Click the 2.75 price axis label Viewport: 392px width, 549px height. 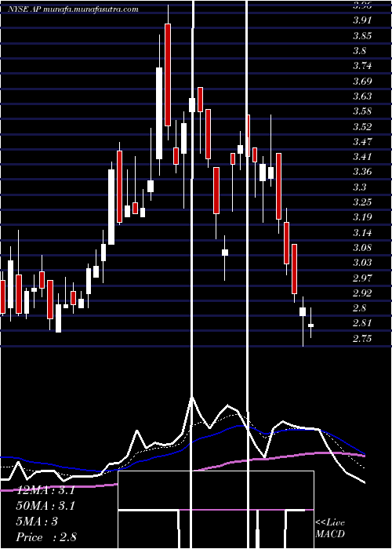tap(361, 338)
